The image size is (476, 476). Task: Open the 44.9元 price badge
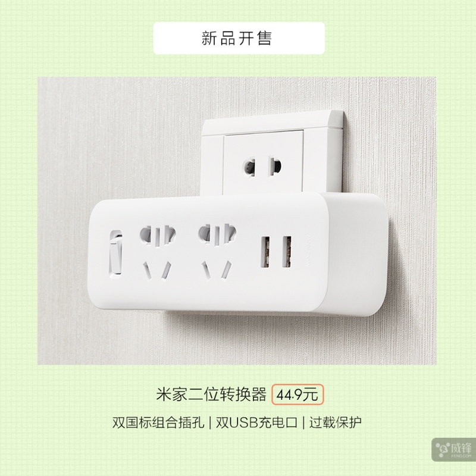click(297, 394)
